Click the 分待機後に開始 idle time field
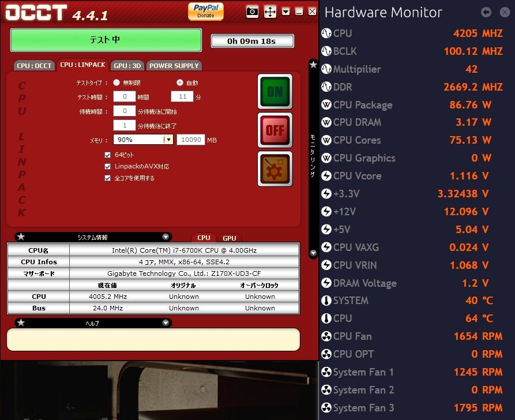Image resolution: width=515 pixels, height=420 pixels. (x=125, y=111)
